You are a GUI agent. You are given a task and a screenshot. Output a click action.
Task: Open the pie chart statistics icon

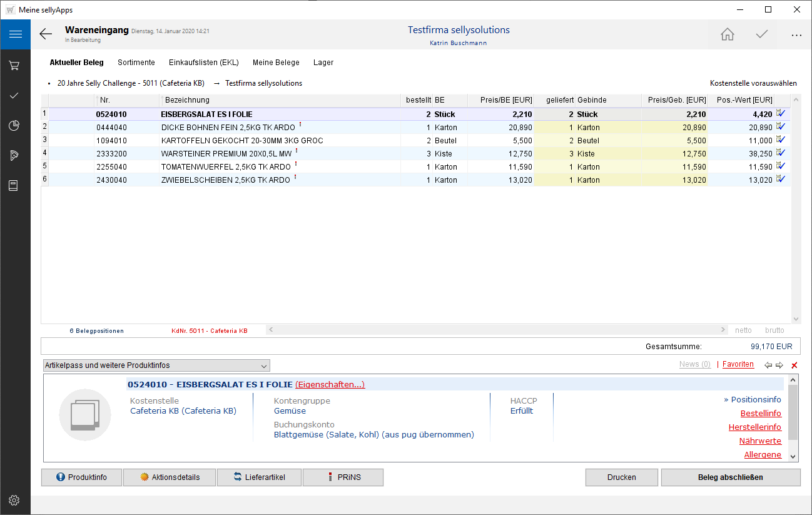tap(15, 126)
